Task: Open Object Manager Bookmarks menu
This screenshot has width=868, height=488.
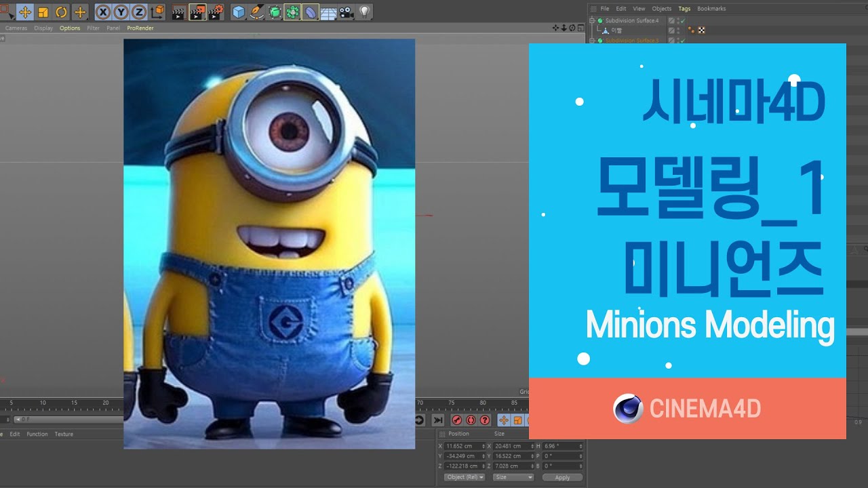Action: tap(711, 9)
